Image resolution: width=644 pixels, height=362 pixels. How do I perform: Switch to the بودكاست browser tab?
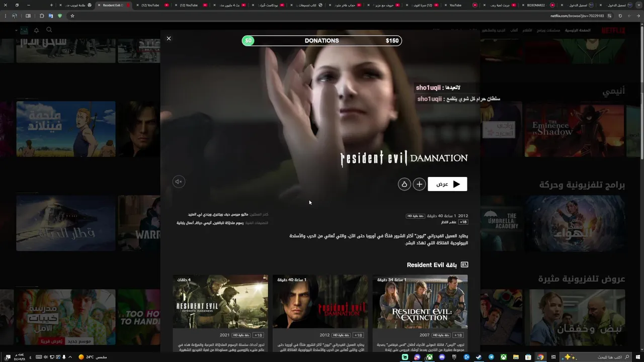(x=269, y=5)
